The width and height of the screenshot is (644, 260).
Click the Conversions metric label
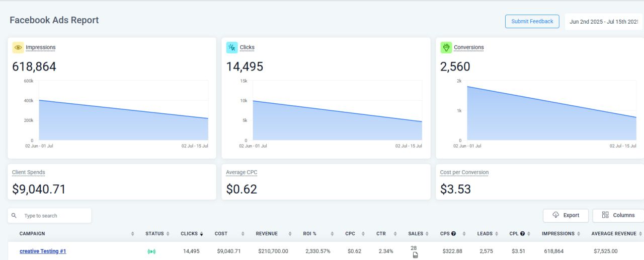pyautogui.click(x=469, y=47)
